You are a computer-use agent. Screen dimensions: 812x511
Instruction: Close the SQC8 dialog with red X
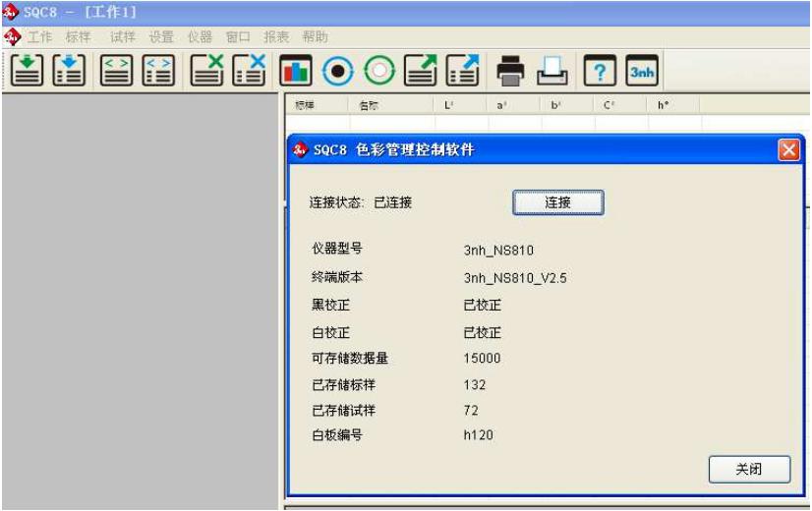pyautogui.click(x=788, y=150)
